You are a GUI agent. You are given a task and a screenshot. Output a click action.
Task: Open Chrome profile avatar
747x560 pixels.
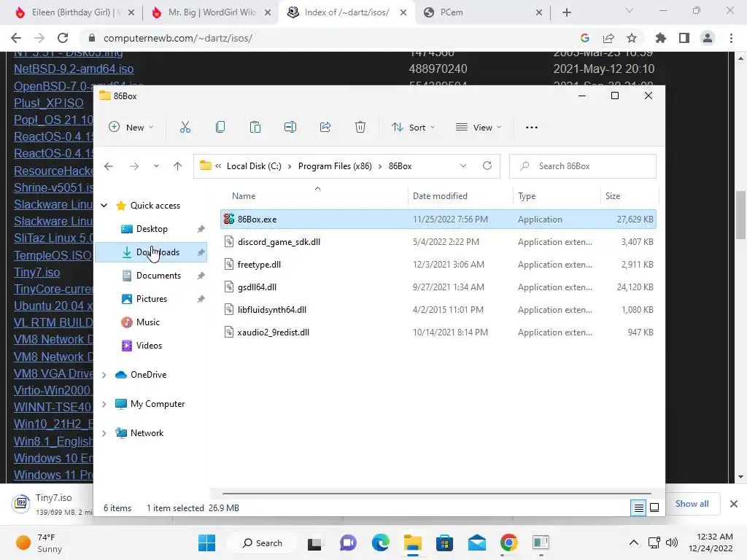708,38
